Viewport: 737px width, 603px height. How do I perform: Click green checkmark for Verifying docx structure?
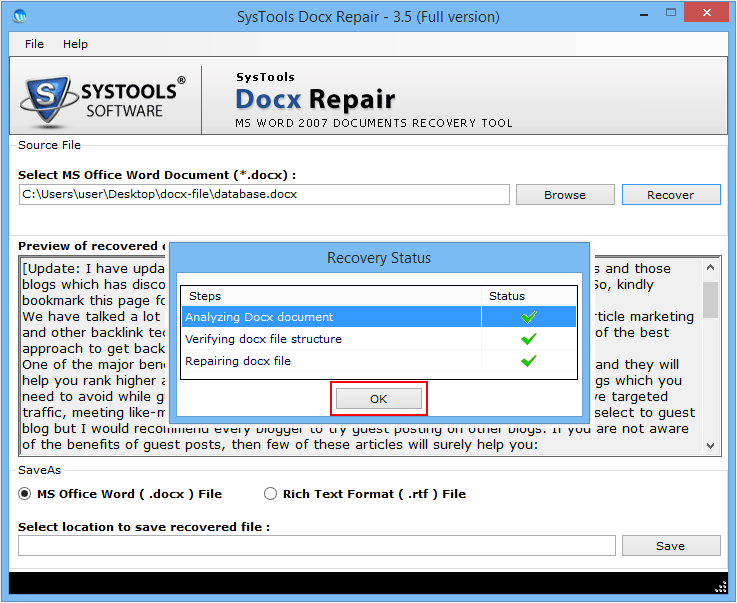pos(529,339)
